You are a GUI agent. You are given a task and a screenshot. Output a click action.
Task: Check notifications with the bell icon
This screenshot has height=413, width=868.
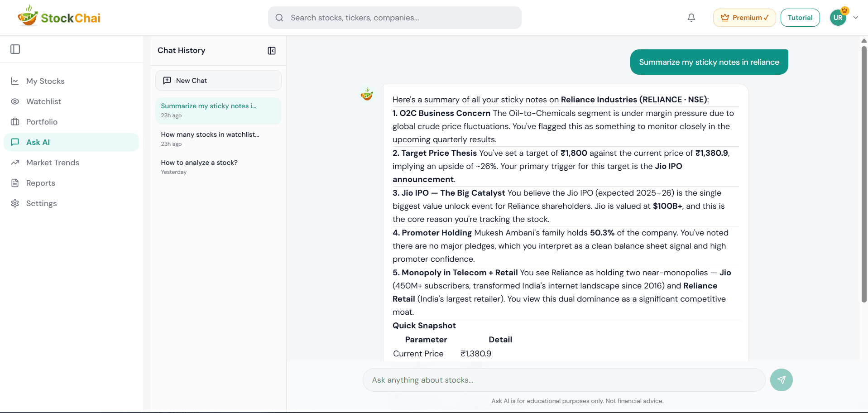click(691, 17)
